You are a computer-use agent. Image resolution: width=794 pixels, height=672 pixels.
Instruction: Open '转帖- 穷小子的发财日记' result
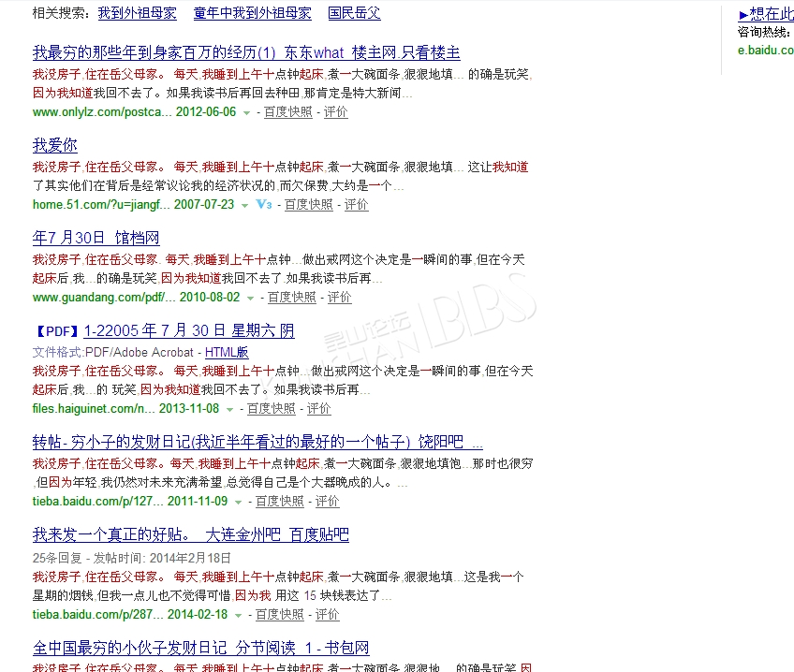[x=257, y=442]
